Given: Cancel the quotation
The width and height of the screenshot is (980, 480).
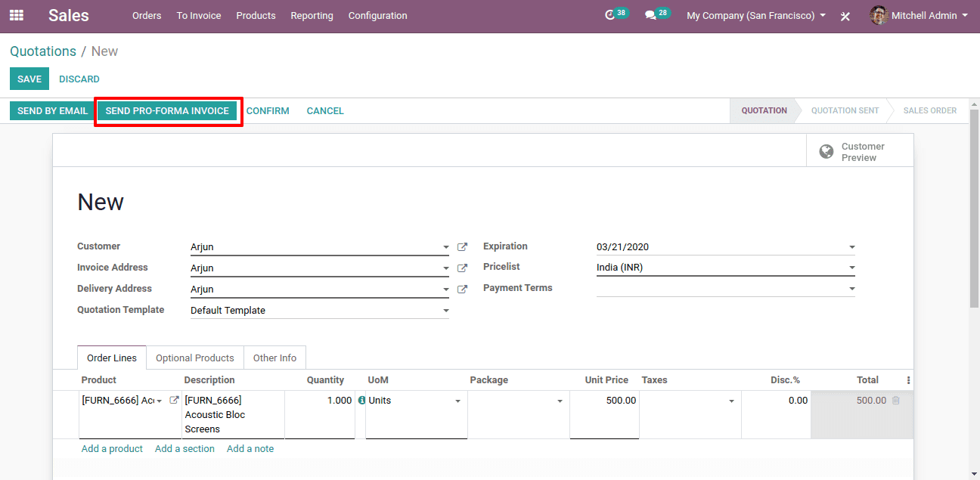Looking at the screenshot, I should (325, 110).
